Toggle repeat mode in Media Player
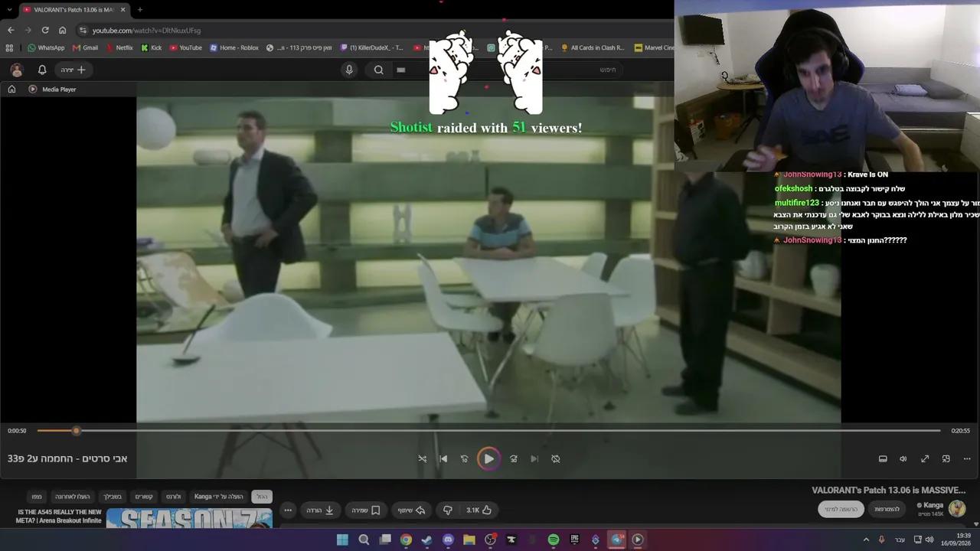 tap(556, 458)
